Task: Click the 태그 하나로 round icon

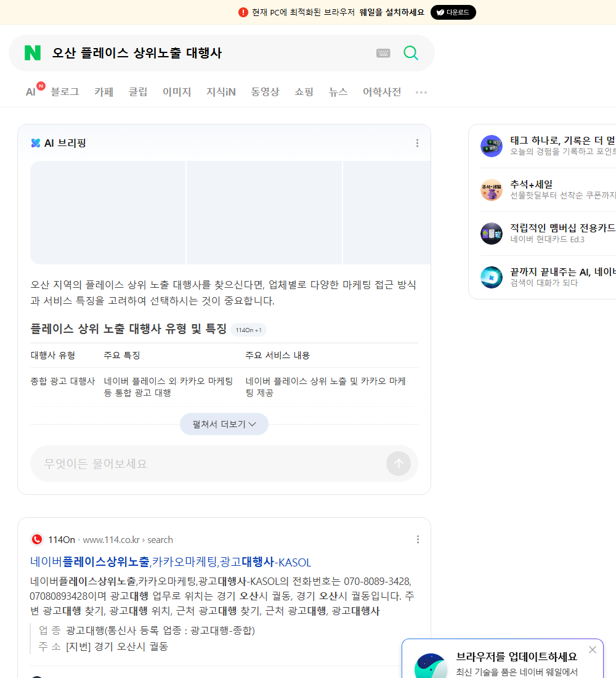Action: coord(492,145)
